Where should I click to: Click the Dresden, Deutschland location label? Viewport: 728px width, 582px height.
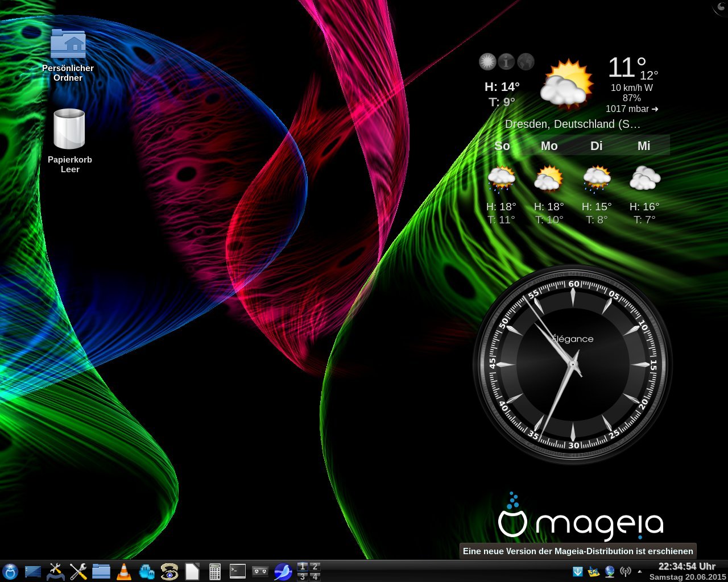(x=573, y=124)
